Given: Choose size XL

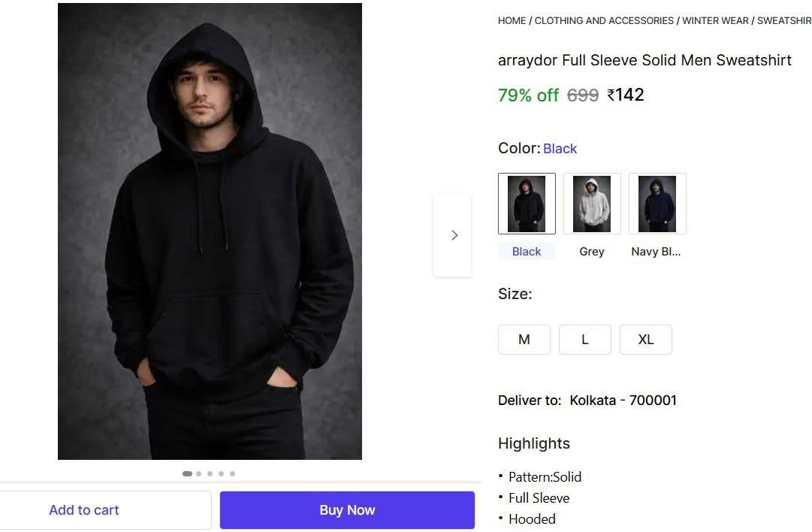Looking at the screenshot, I should click(646, 340).
